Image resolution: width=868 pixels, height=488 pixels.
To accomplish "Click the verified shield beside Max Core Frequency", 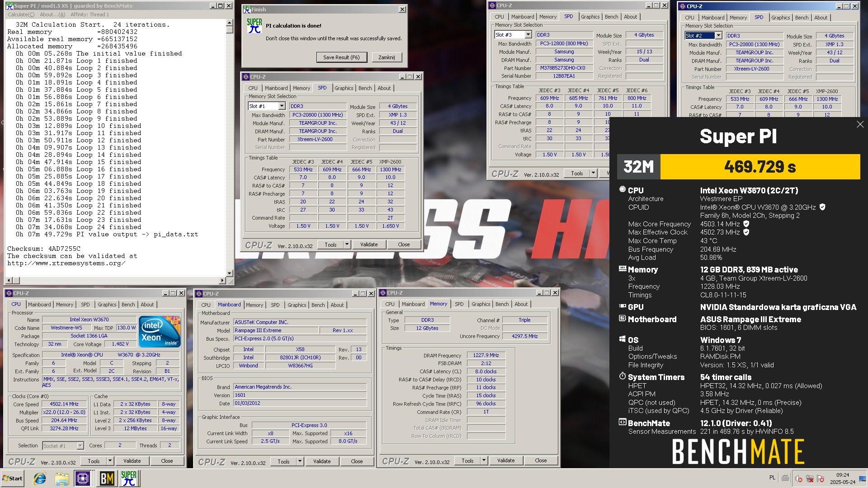I will pos(746,224).
